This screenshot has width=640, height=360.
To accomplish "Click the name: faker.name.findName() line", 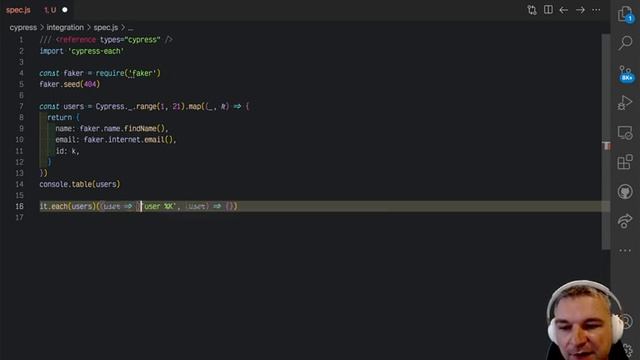I will point(112,129).
